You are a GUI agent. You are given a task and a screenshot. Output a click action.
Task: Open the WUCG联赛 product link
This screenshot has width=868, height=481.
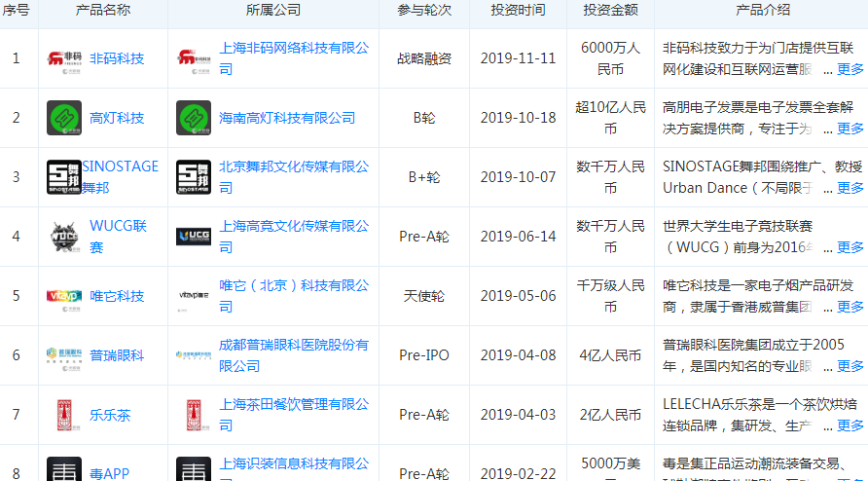coord(118,237)
